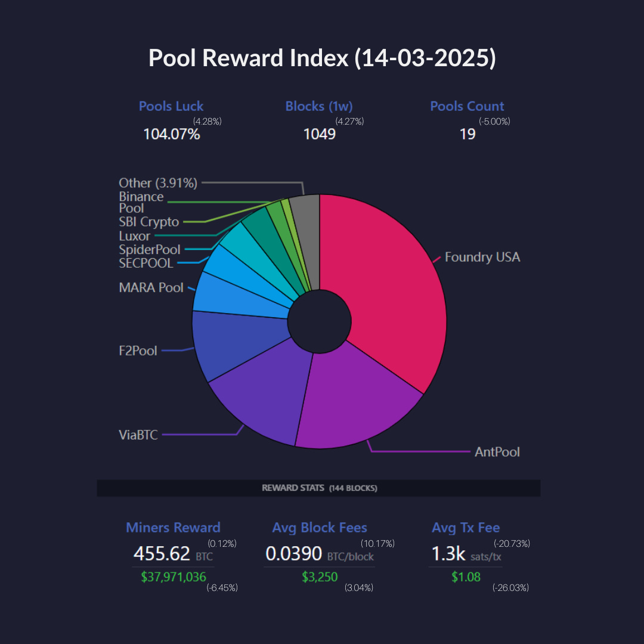Click the Foundry USA label

[x=482, y=257]
